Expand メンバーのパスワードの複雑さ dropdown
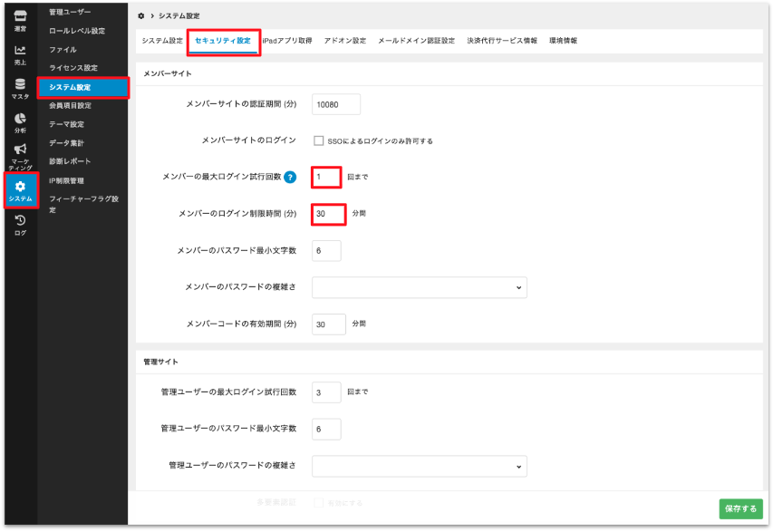Screen dimensions: 773x532 [419, 287]
